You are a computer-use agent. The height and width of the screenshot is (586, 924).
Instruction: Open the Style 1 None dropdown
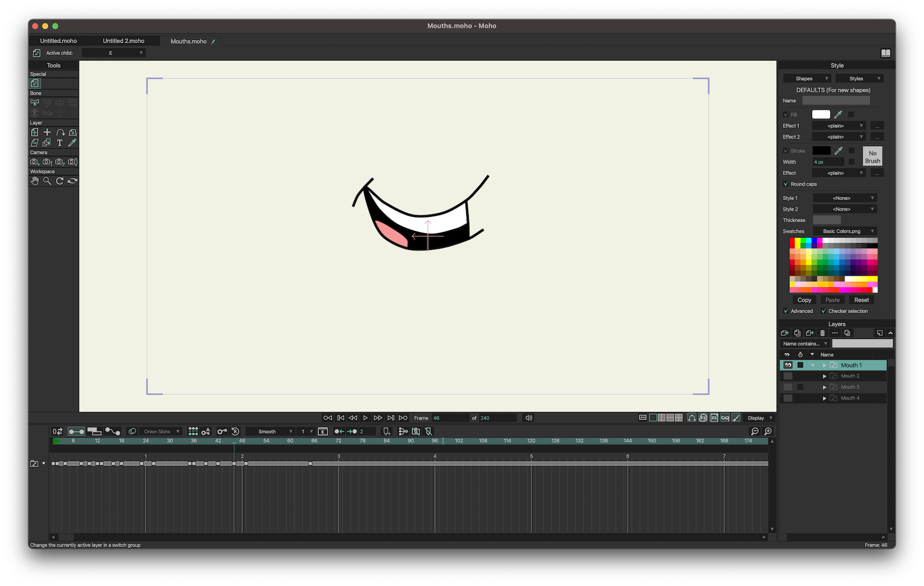pyautogui.click(x=844, y=198)
